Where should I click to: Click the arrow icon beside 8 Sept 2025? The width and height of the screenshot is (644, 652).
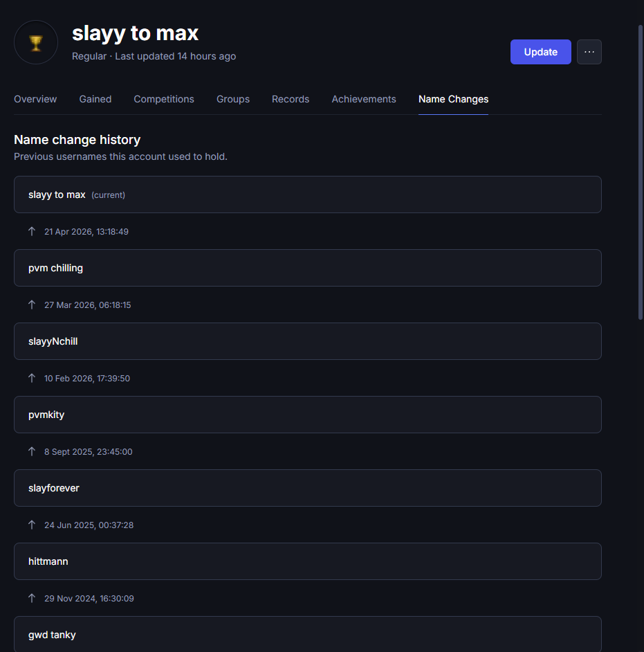coord(32,451)
